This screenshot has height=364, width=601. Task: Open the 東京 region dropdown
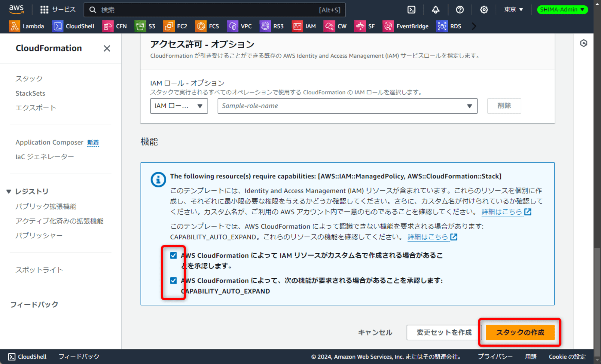pyautogui.click(x=514, y=10)
